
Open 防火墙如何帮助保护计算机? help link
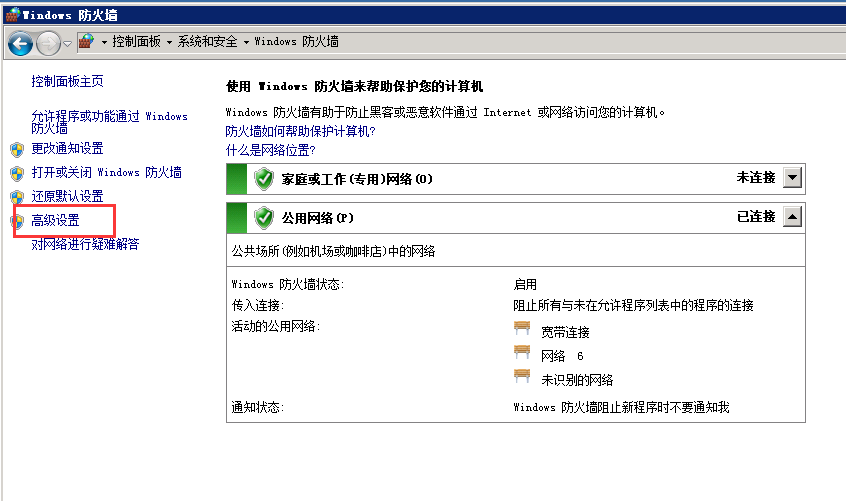tap(301, 131)
